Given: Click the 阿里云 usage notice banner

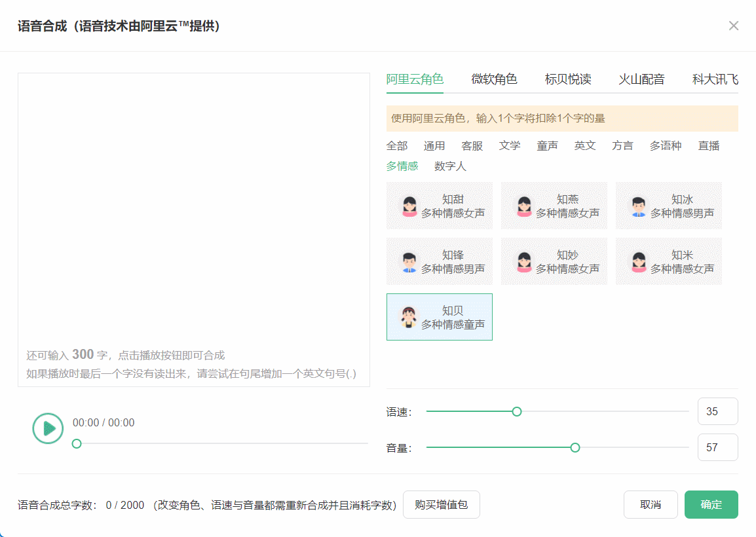Looking at the screenshot, I should [562, 119].
